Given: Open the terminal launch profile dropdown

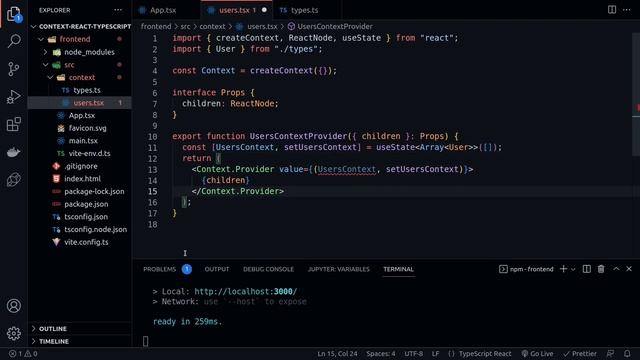Looking at the screenshot, I should pos(573,269).
